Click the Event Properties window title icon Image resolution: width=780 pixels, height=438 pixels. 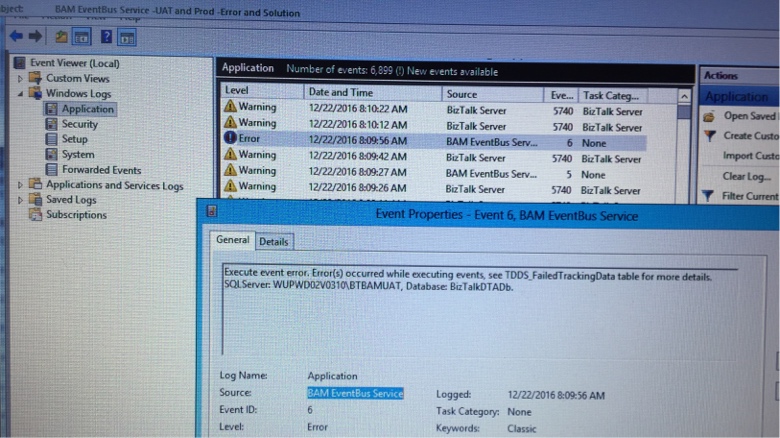(x=211, y=211)
